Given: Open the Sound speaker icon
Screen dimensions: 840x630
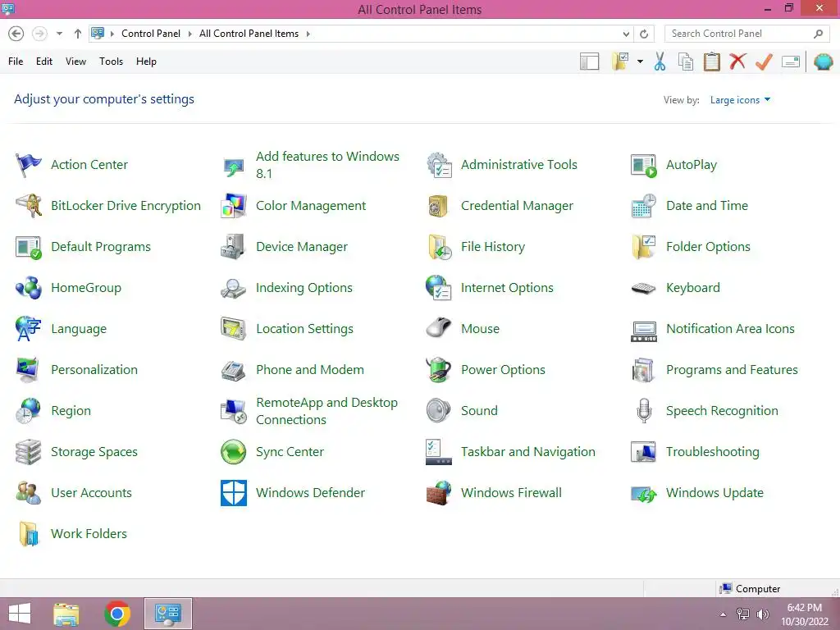Looking at the screenshot, I should click(x=439, y=411).
